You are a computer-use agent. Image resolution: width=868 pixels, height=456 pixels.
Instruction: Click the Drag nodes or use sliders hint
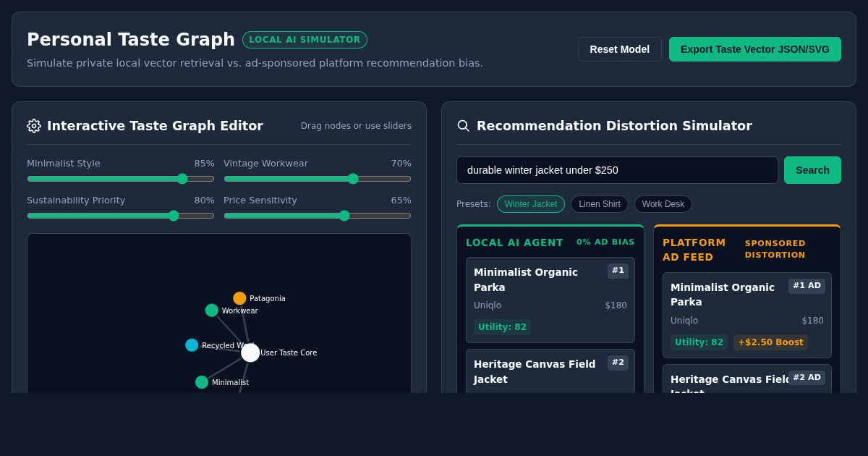pos(356,126)
